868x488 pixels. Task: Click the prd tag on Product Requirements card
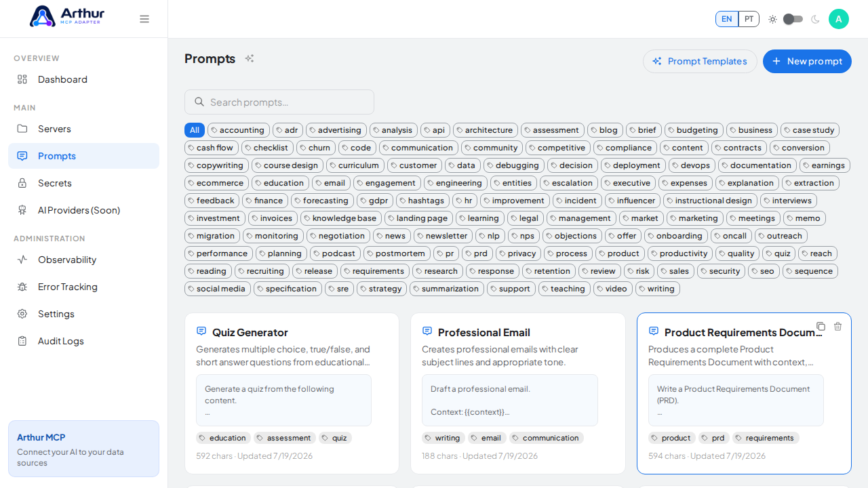click(x=713, y=438)
